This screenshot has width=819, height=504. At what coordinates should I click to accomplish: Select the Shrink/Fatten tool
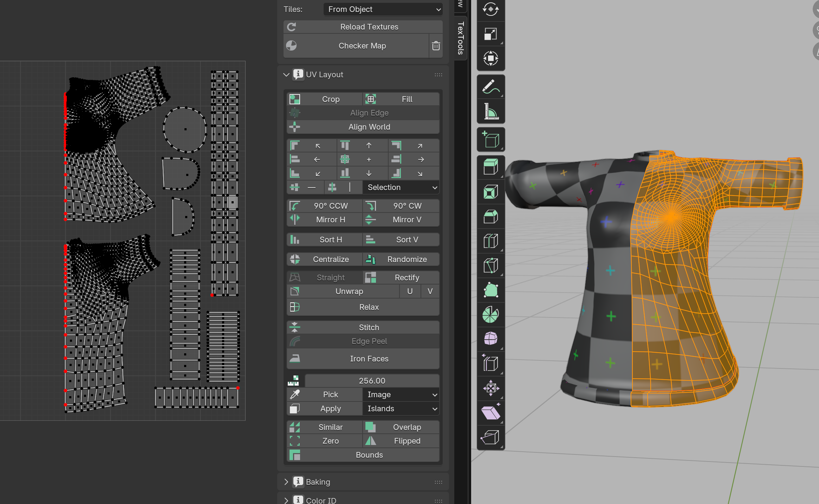(490, 388)
